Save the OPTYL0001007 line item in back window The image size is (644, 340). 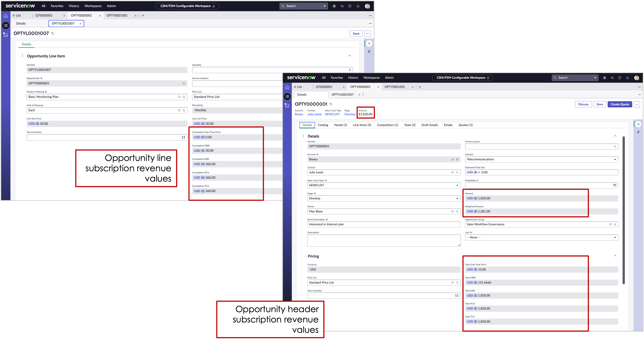point(356,33)
